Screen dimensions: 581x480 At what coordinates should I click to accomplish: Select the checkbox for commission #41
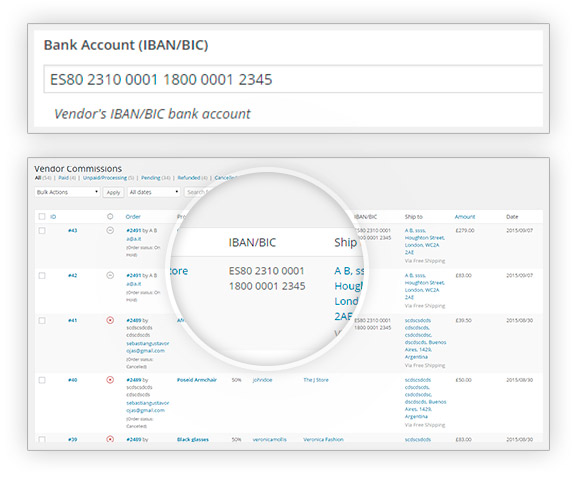click(42, 321)
